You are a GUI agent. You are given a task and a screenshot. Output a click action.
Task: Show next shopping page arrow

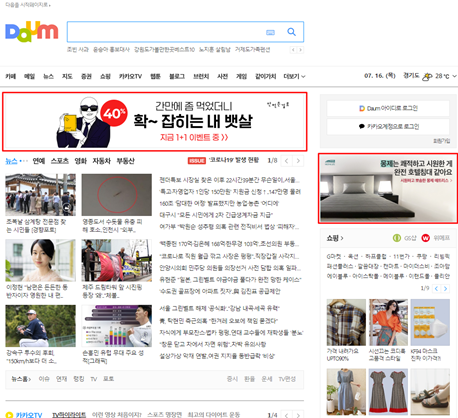[x=445, y=288]
